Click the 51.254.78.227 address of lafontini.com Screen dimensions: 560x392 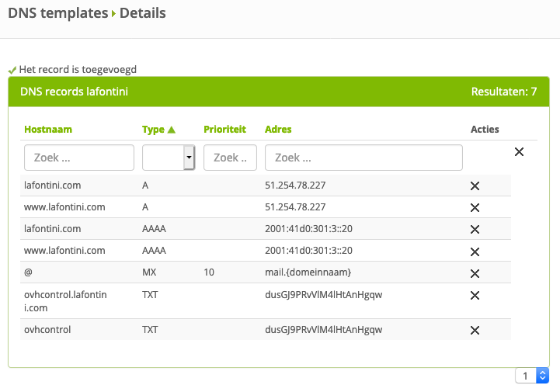coord(295,186)
